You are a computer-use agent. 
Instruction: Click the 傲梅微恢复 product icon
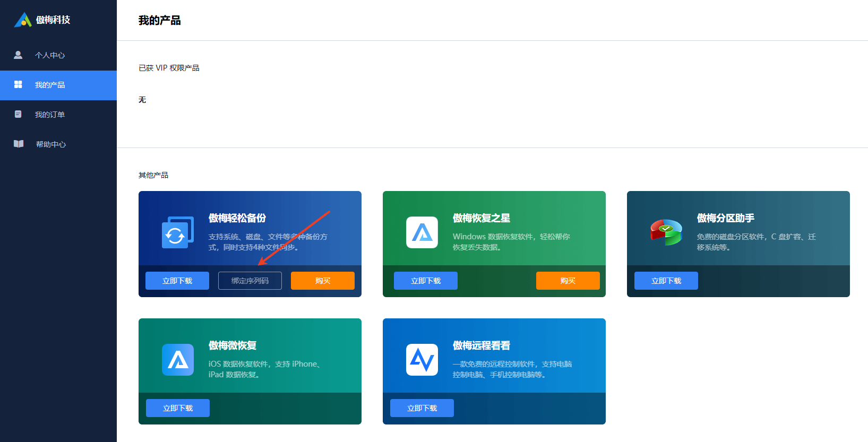pos(177,360)
